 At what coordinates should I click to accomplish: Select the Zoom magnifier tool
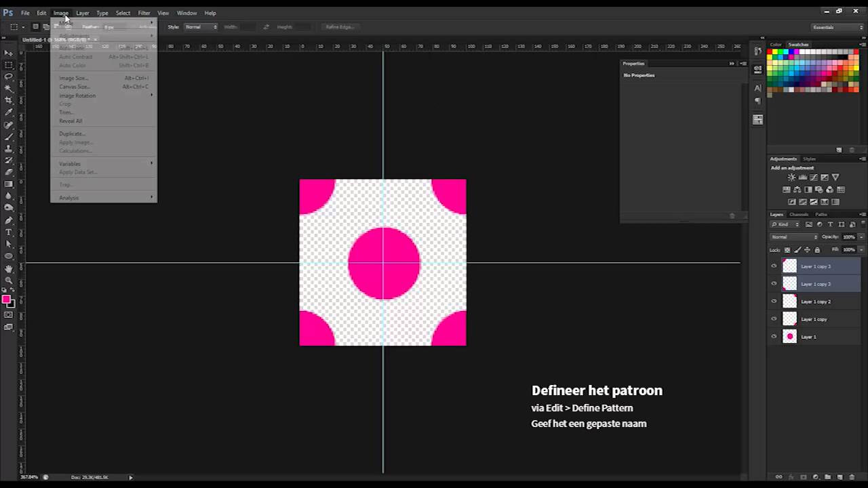(9, 280)
